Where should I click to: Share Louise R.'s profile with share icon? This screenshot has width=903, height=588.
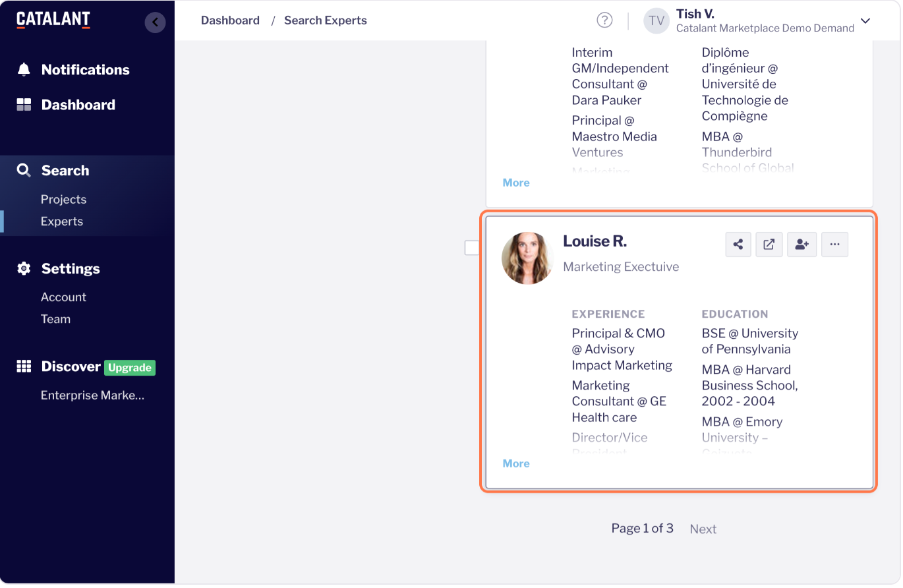click(x=738, y=245)
